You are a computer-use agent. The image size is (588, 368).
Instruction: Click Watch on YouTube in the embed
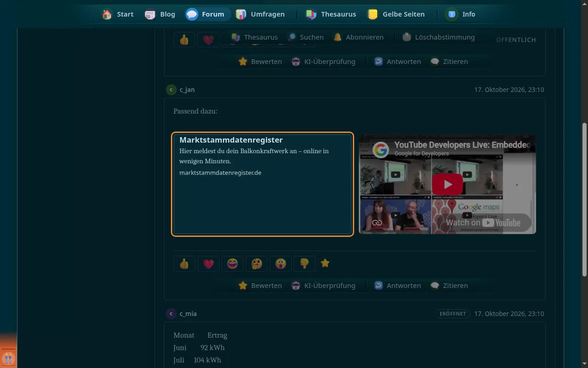click(483, 223)
